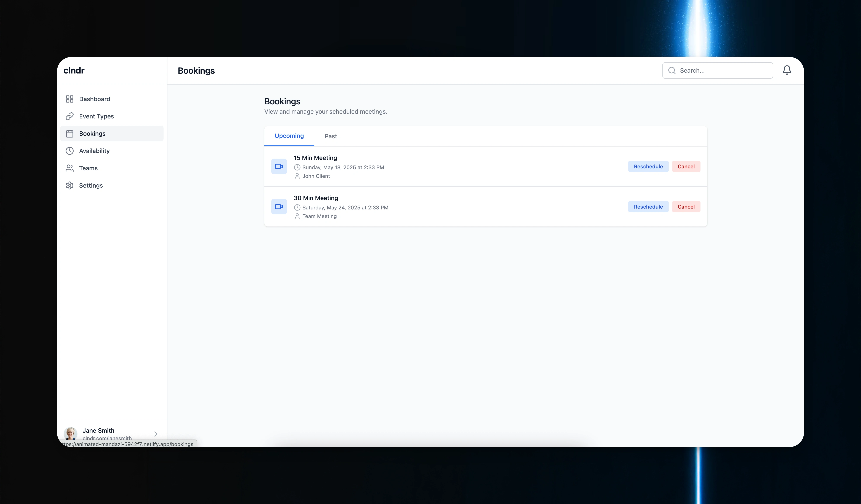Click the Team Meeting attendee text

[320, 216]
